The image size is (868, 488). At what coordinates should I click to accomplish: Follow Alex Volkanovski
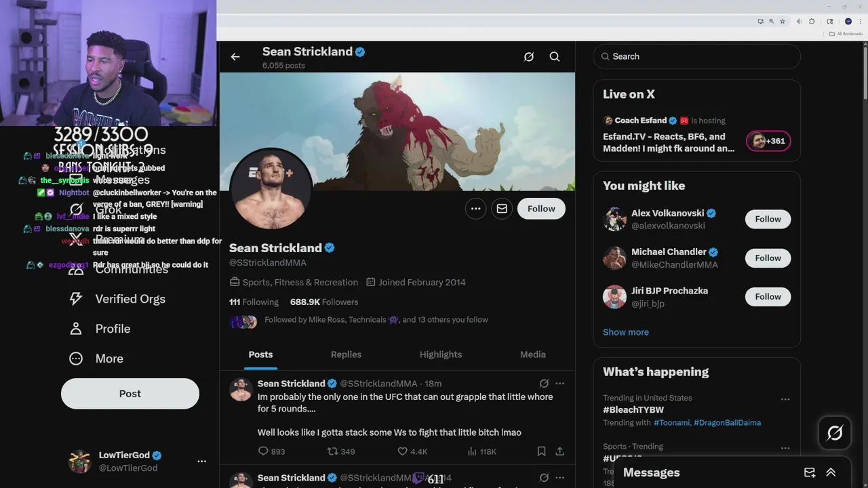click(x=768, y=219)
